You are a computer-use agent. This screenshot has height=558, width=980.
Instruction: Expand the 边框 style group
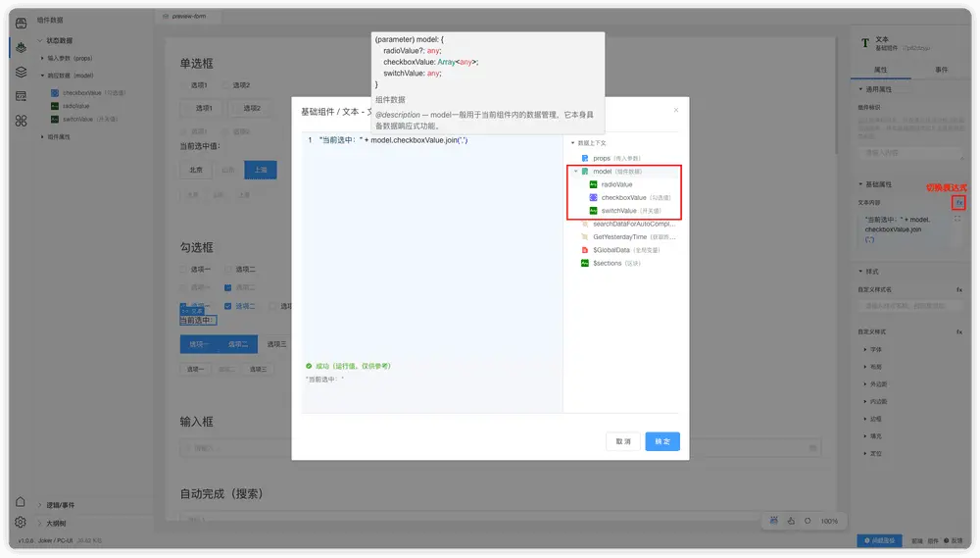(865, 419)
